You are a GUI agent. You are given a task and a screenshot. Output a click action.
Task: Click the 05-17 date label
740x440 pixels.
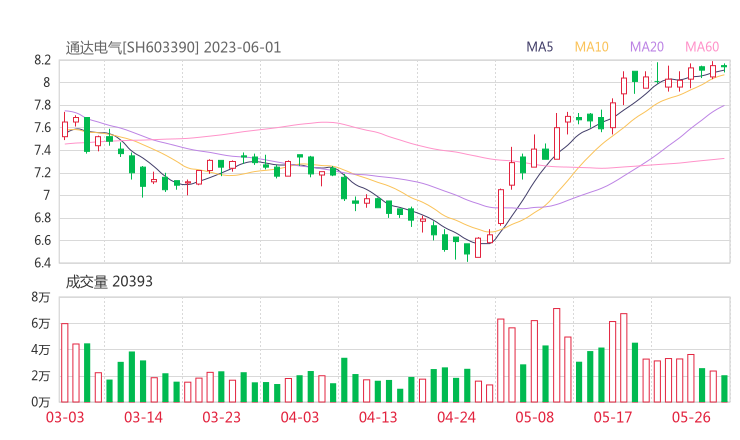(613, 417)
